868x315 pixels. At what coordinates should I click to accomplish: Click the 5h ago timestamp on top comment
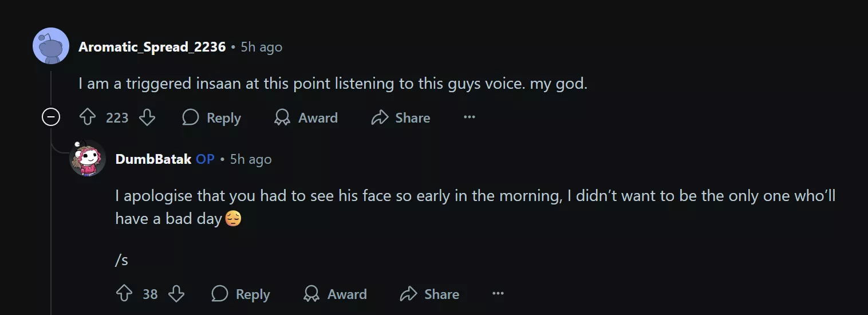(x=261, y=47)
